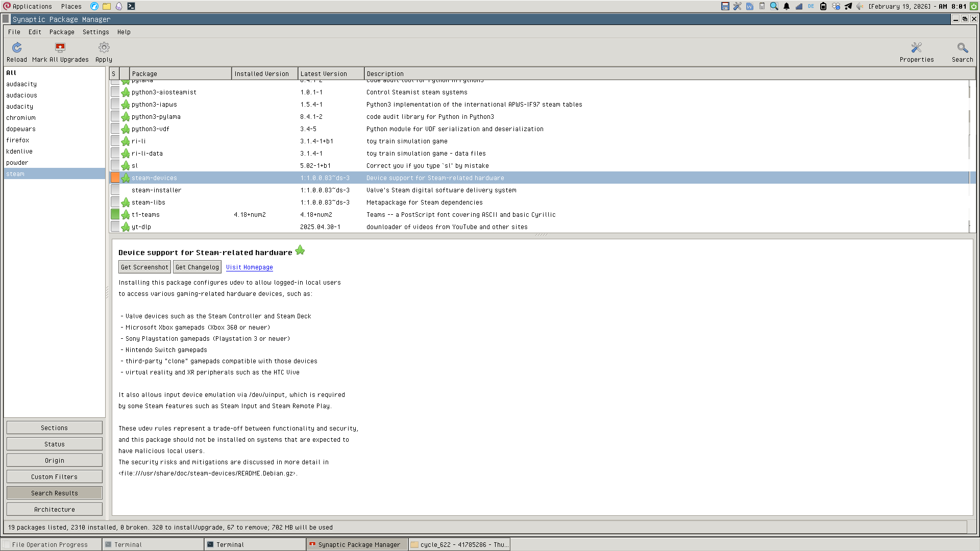
Task: Open the terminal launcher in the top panel
Action: [x=131, y=6]
